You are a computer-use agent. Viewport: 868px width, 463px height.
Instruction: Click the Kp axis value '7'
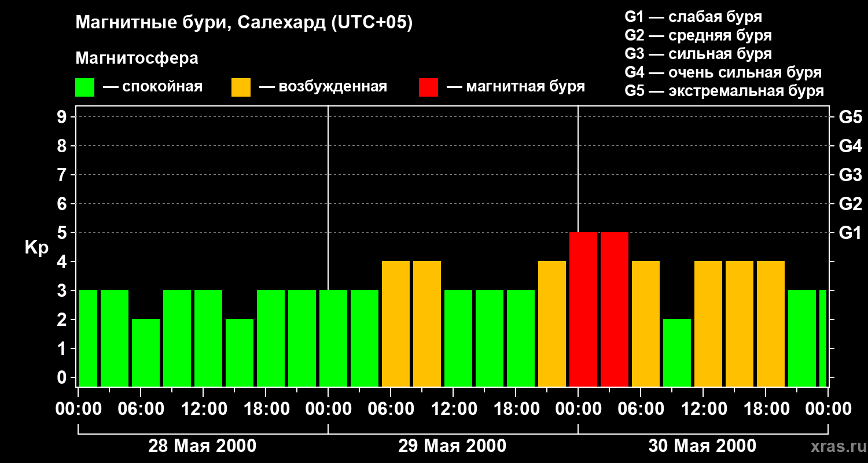tap(63, 175)
